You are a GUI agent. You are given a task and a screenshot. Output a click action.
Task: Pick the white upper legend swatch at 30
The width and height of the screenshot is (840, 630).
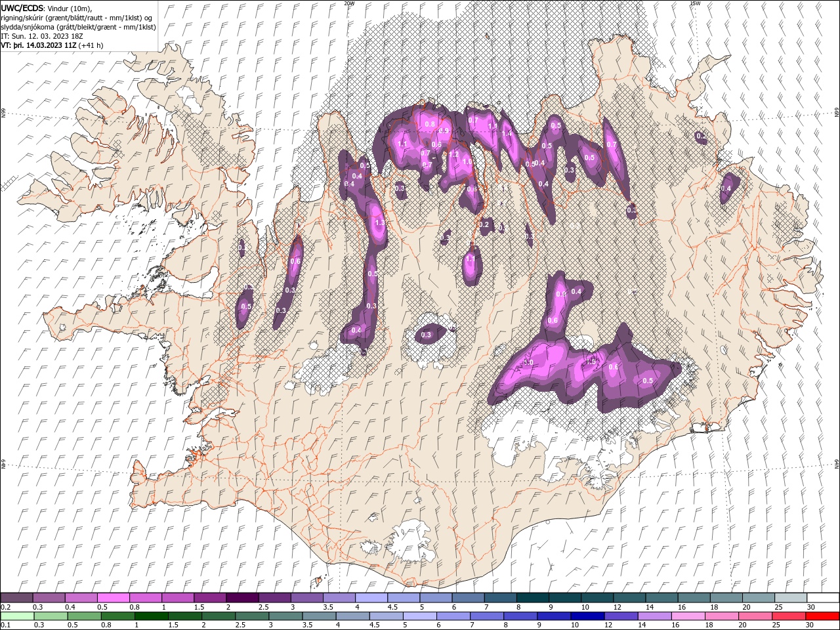[823, 598]
